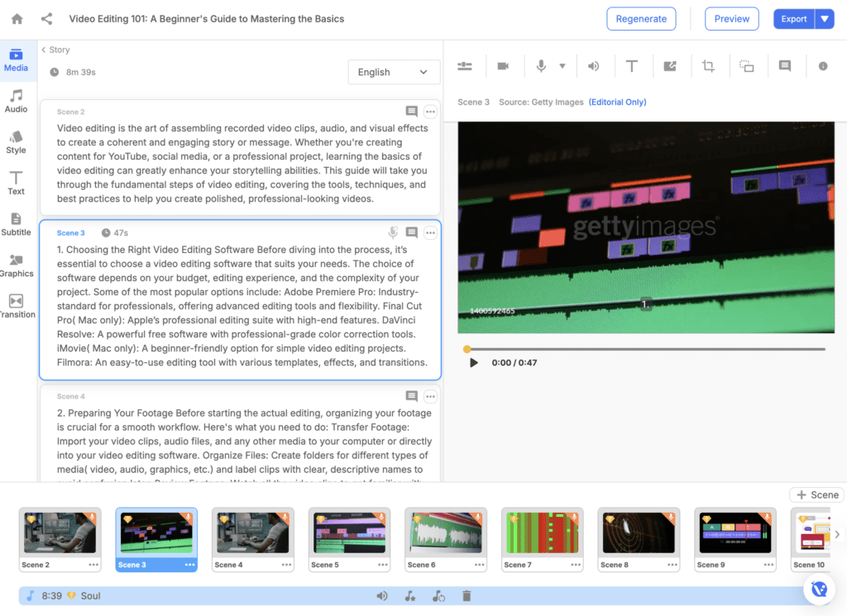Delete the Soul music track
This screenshot has height=616, width=847.
[467, 596]
